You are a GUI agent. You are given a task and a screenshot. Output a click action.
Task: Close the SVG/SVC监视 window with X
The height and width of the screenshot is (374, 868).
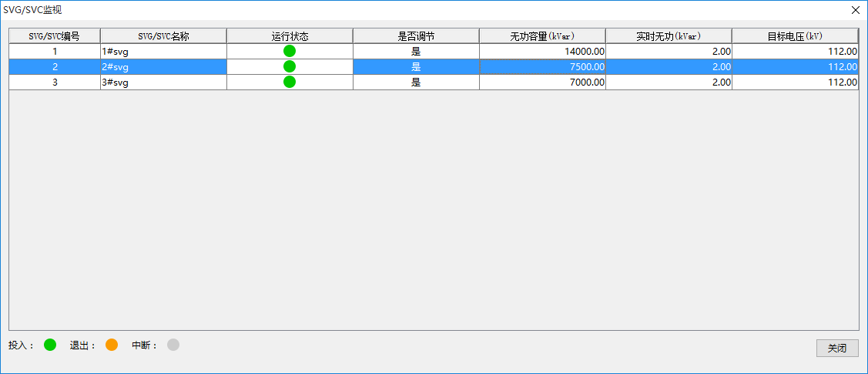(x=856, y=10)
